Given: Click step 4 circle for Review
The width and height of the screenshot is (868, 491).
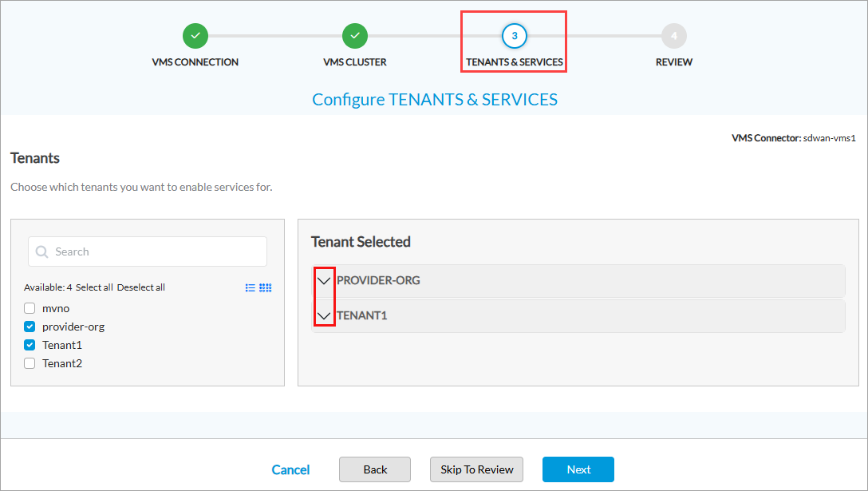Looking at the screenshot, I should click(673, 35).
